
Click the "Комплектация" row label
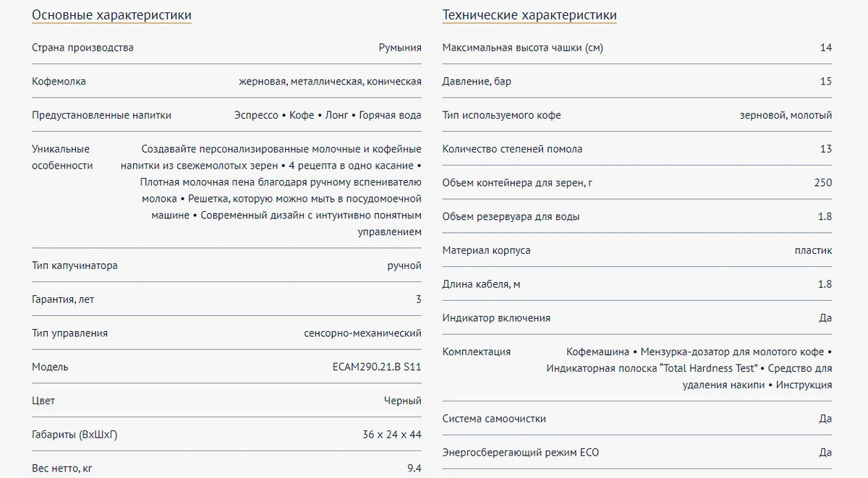(477, 352)
